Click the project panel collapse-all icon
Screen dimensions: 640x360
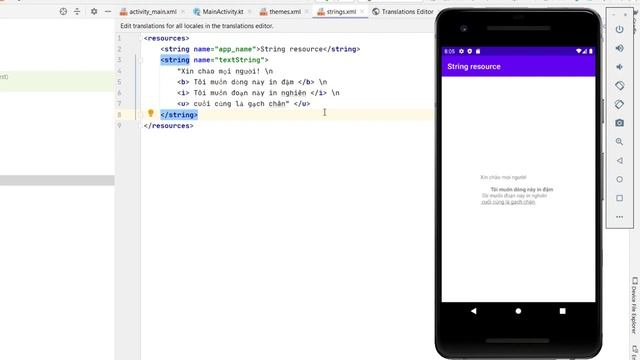[x=77, y=11]
